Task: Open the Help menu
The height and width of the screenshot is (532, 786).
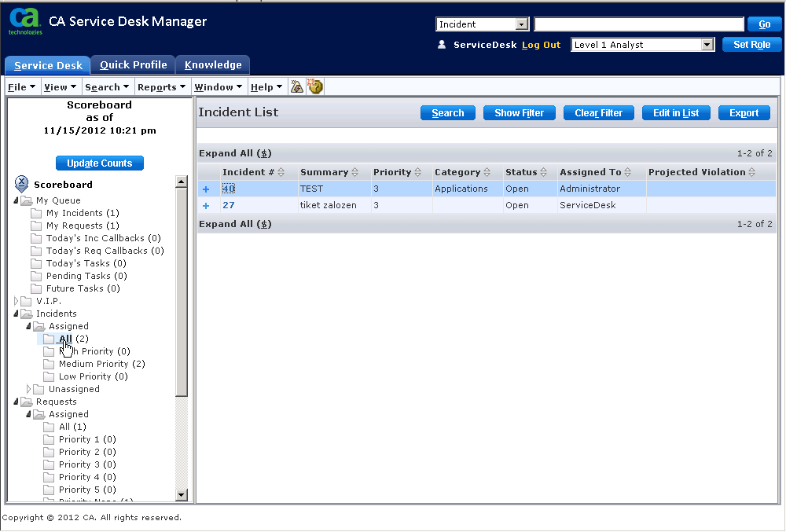Action: [x=266, y=87]
